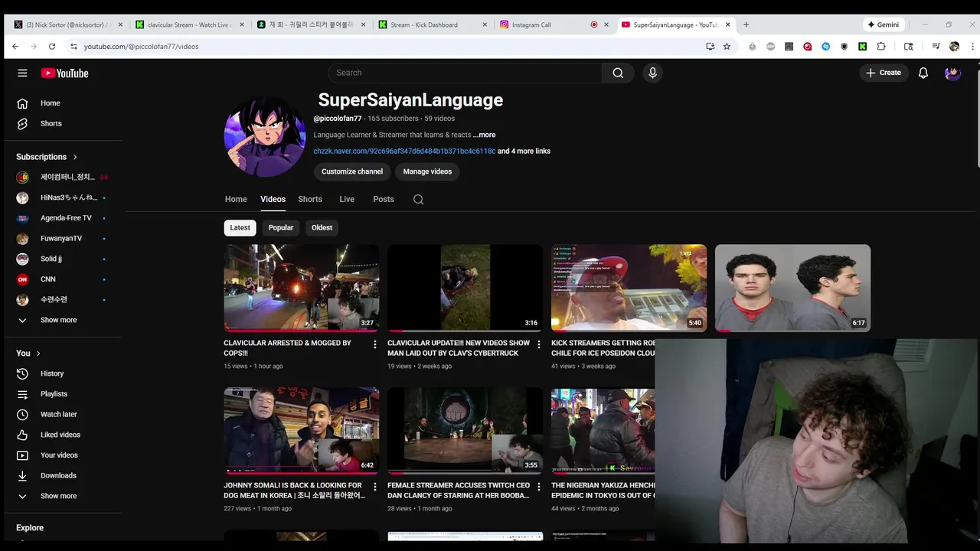This screenshot has width=980, height=551.
Task: Open options for CLAVICULAR ARRESTED video
Action: pos(374,344)
